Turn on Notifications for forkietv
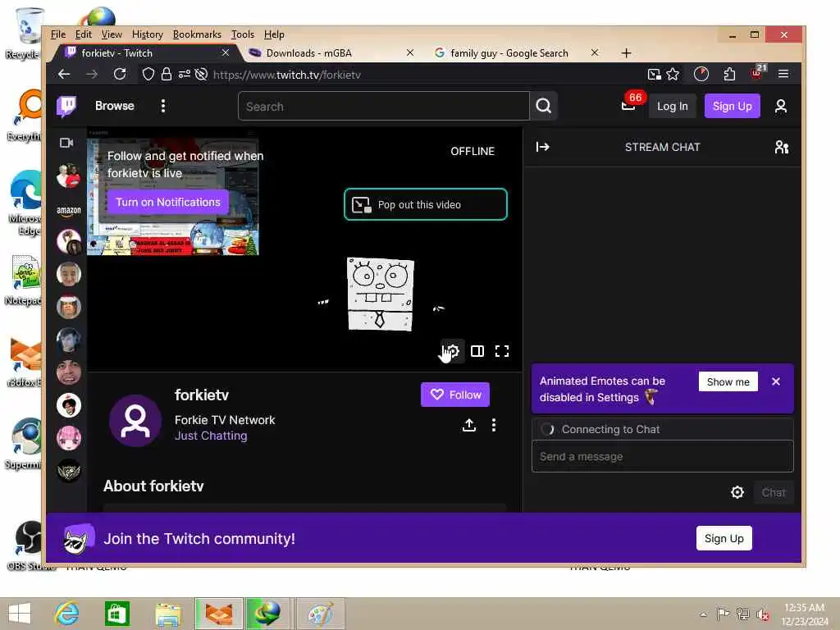The image size is (840, 630). pyautogui.click(x=168, y=202)
